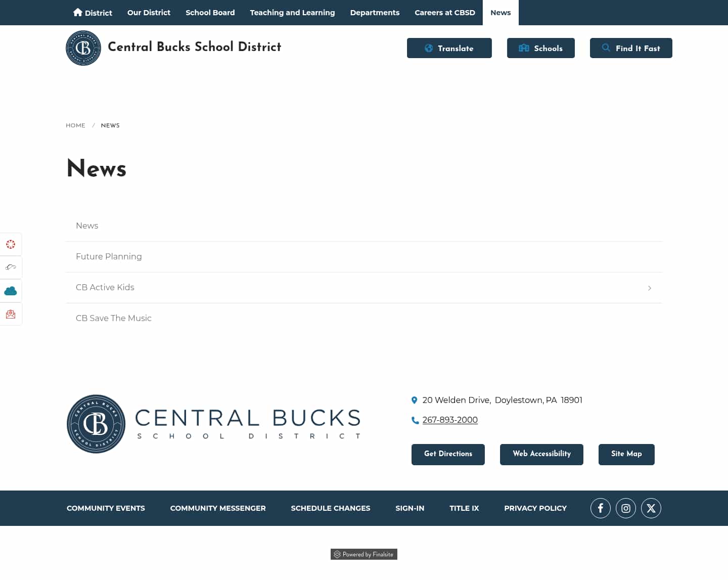Viewport: 728px width, 580px height.
Task: Open the Instagram profile icon
Action: tap(625, 508)
